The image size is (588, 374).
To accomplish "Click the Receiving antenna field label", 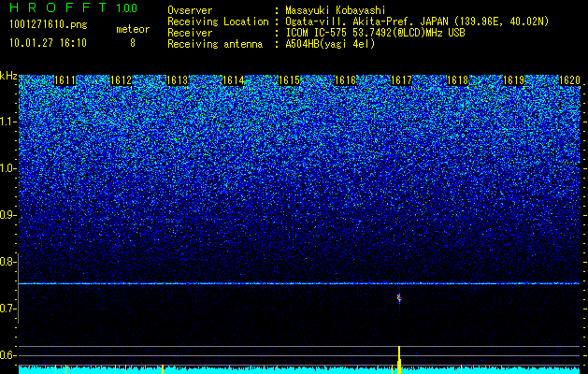I will (x=215, y=44).
